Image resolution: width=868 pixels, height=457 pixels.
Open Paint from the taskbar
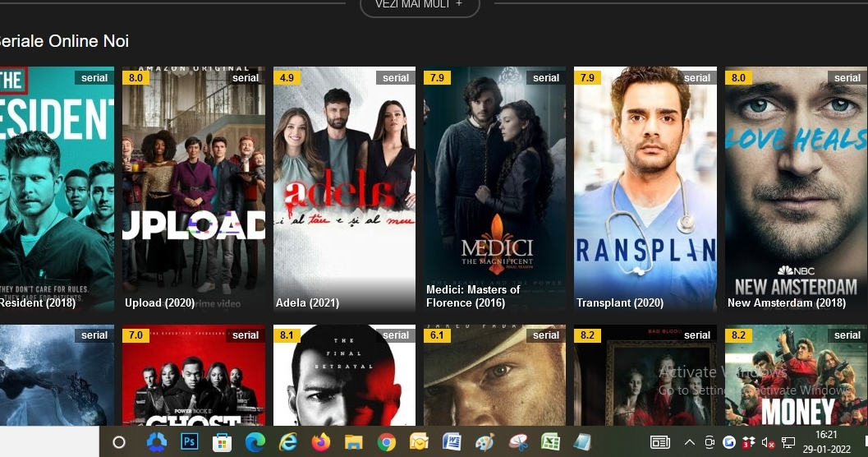(x=485, y=442)
